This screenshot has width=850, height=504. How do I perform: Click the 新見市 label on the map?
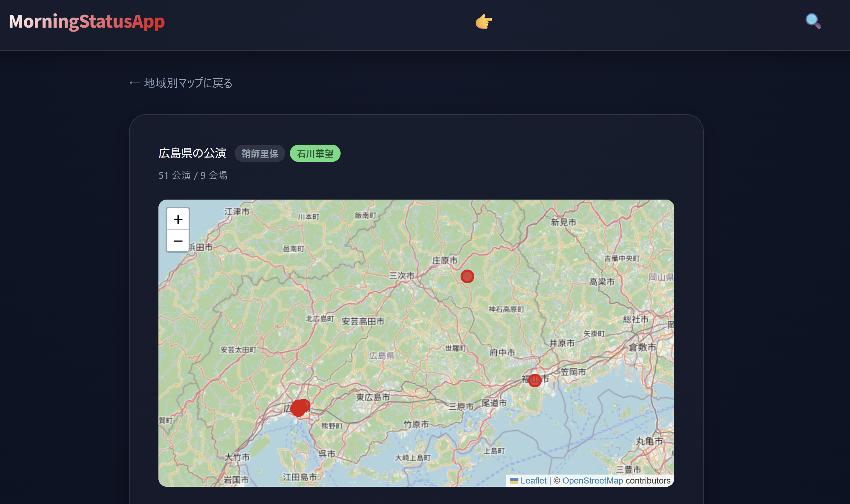tap(563, 222)
